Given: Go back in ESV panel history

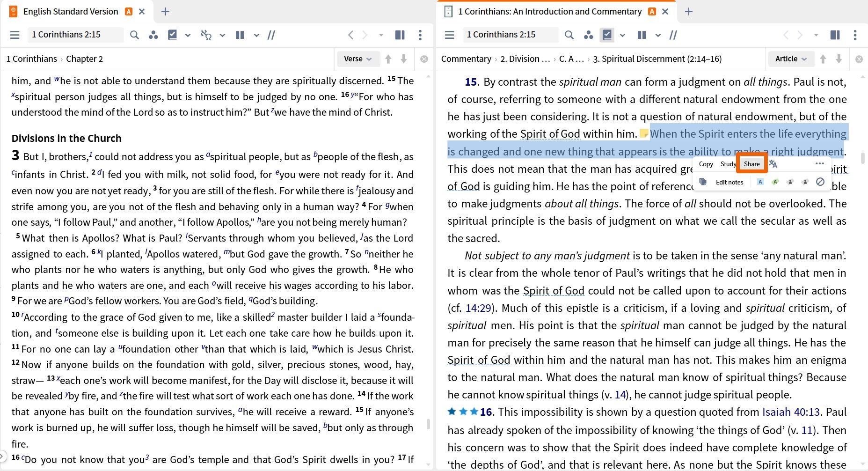Looking at the screenshot, I should tap(350, 35).
